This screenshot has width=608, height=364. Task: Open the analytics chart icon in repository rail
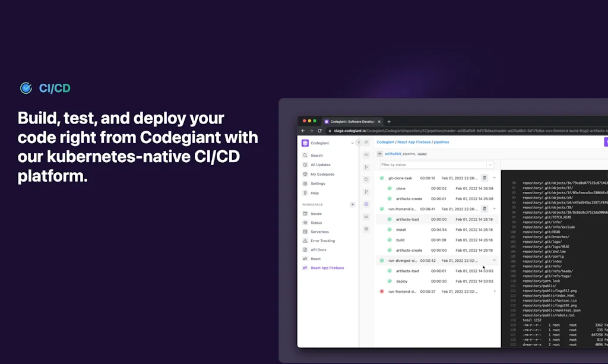pos(366,217)
